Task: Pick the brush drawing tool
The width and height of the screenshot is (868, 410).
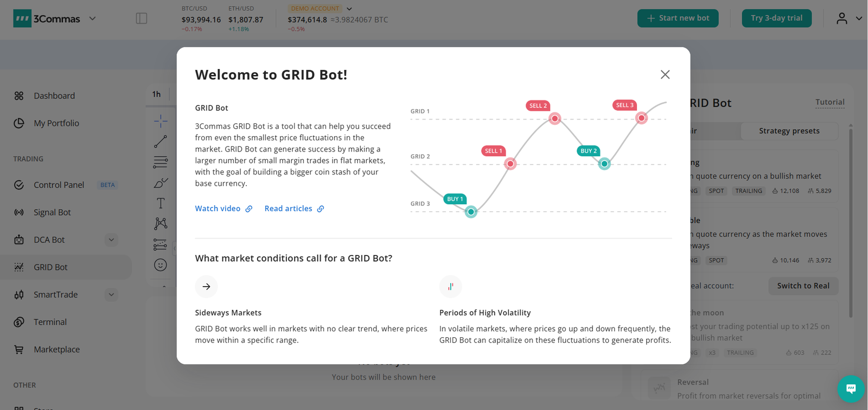Action: (x=160, y=182)
